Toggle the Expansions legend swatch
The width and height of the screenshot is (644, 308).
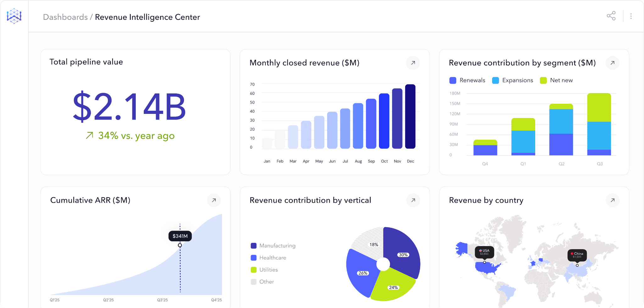tap(496, 81)
